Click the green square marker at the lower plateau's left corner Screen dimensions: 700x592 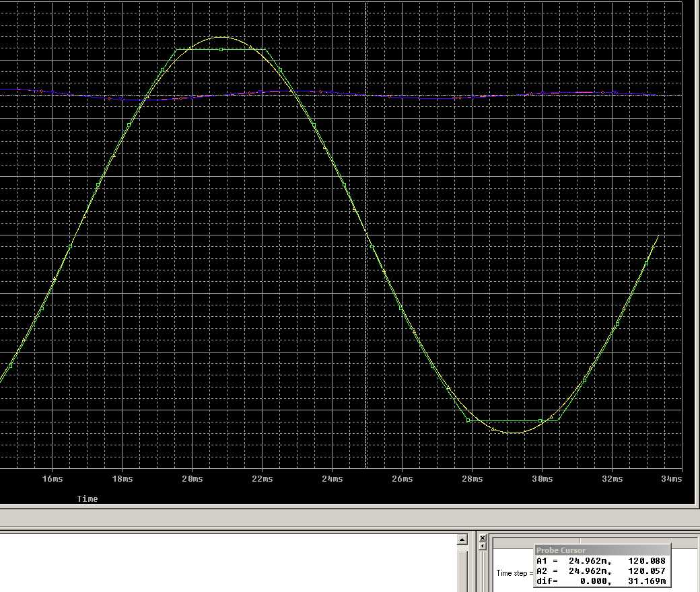tap(468, 420)
